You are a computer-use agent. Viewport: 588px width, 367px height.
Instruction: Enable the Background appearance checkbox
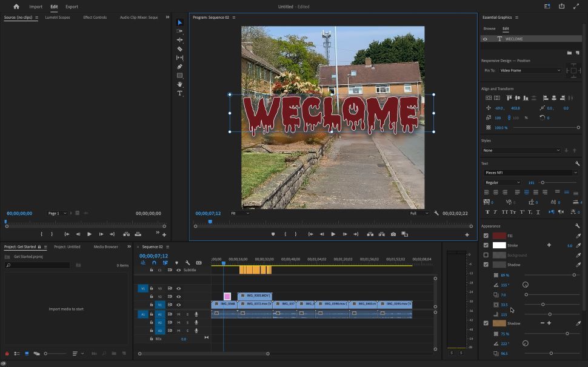point(486,255)
